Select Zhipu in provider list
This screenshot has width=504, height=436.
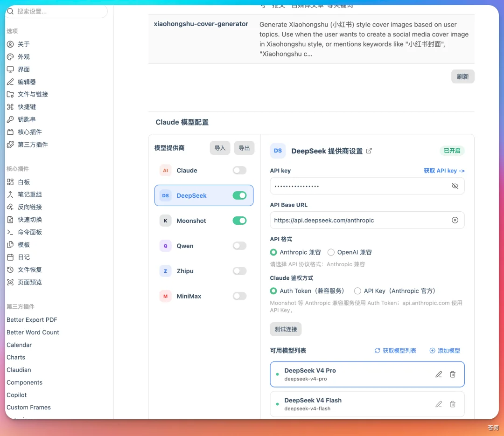click(204, 271)
